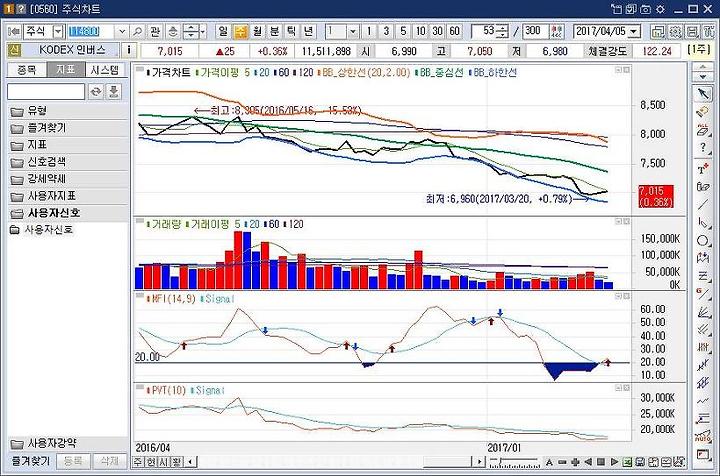This screenshot has width=720, height=476.
Task: Select the Gann line G tool
Action: pos(703,294)
